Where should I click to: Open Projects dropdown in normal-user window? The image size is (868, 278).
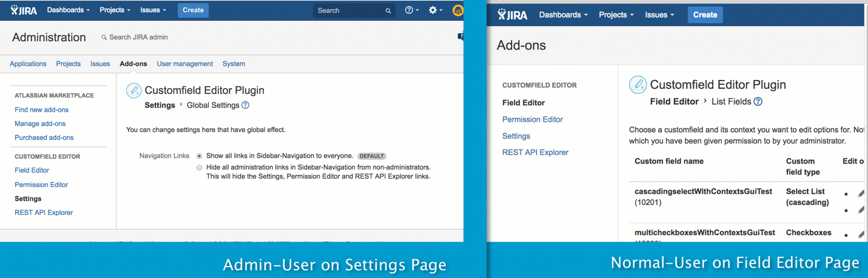click(616, 15)
